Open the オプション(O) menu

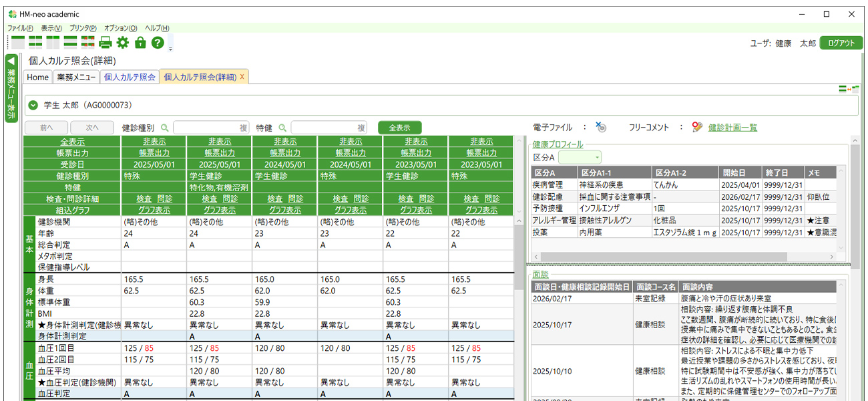click(120, 28)
